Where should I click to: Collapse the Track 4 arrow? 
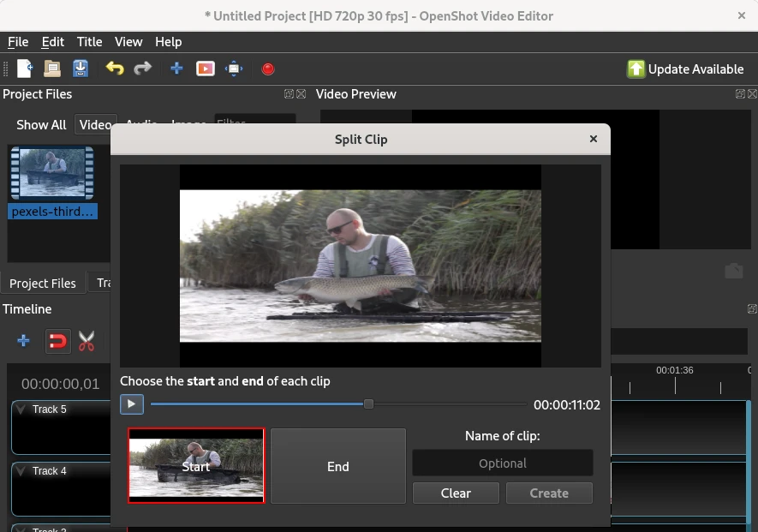(21, 471)
